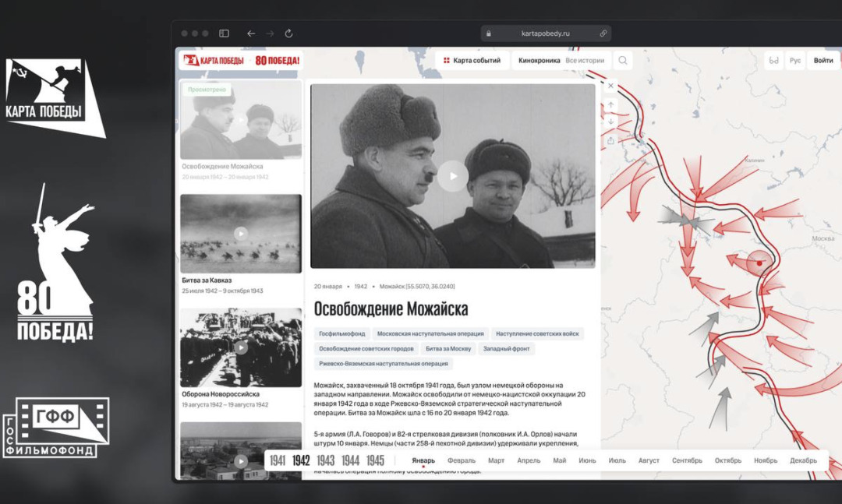The width and height of the screenshot is (842, 504).
Task: Click the search magnifier icon
Action: click(622, 61)
